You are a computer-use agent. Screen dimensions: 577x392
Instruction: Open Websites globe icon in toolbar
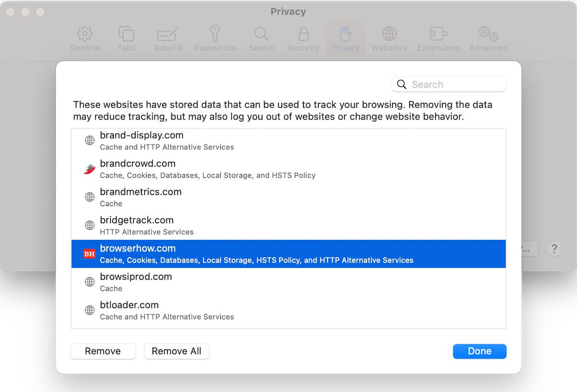pyautogui.click(x=389, y=34)
